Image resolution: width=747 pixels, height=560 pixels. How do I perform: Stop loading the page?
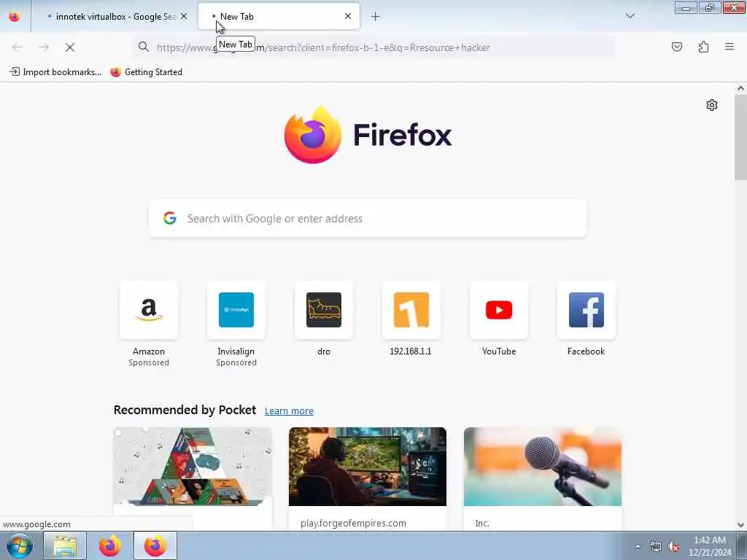[70, 47]
